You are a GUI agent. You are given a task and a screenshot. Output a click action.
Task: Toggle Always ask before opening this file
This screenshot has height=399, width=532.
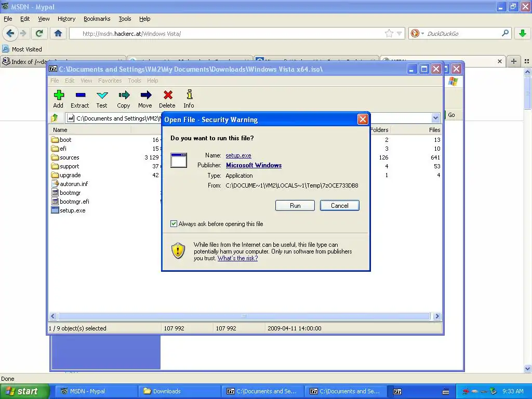(x=174, y=224)
